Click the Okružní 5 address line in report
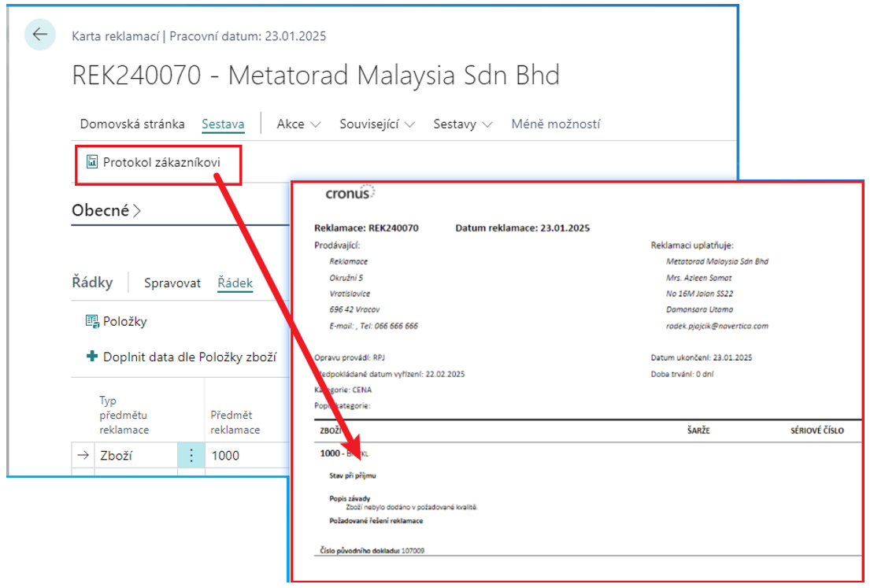The height and width of the screenshot is (588, 874). pyautogui.click(x=346, y=278)
